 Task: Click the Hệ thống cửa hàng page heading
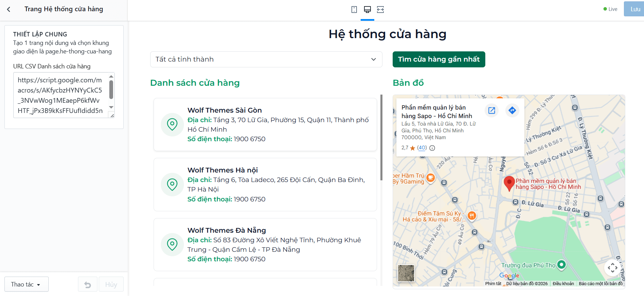388,34
